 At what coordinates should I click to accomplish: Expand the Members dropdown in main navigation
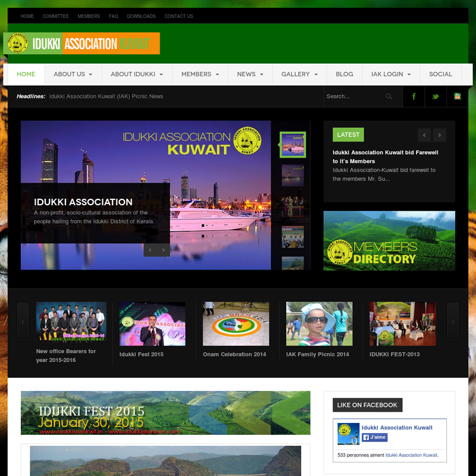200,74
